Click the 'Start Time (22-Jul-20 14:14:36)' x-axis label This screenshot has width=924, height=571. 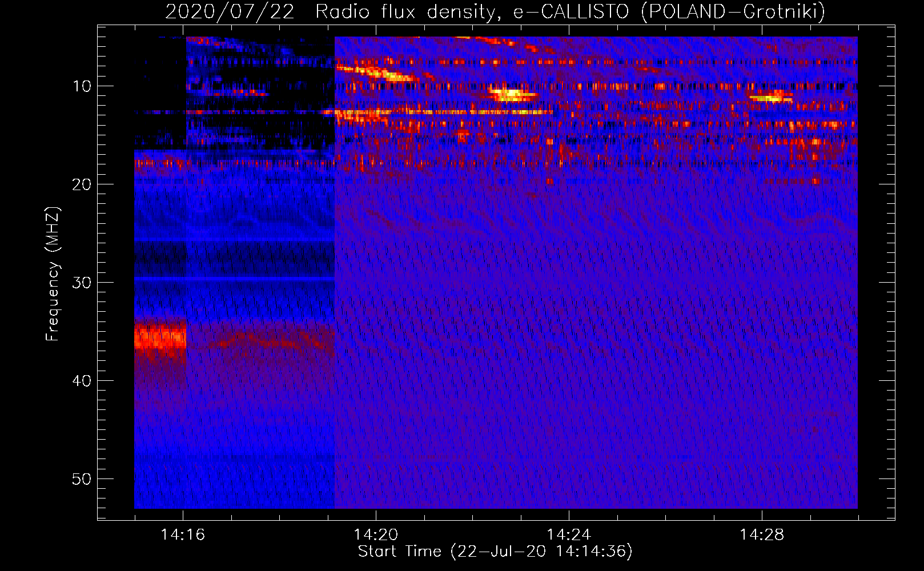tap(495, 552)
